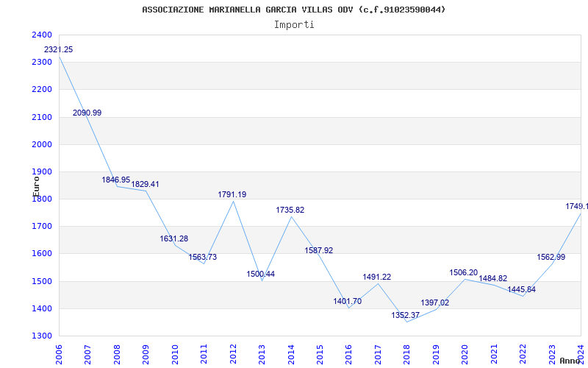Click the 2023 x-axis year label
This screenshot has height=368, width=588.
point(553,354)
